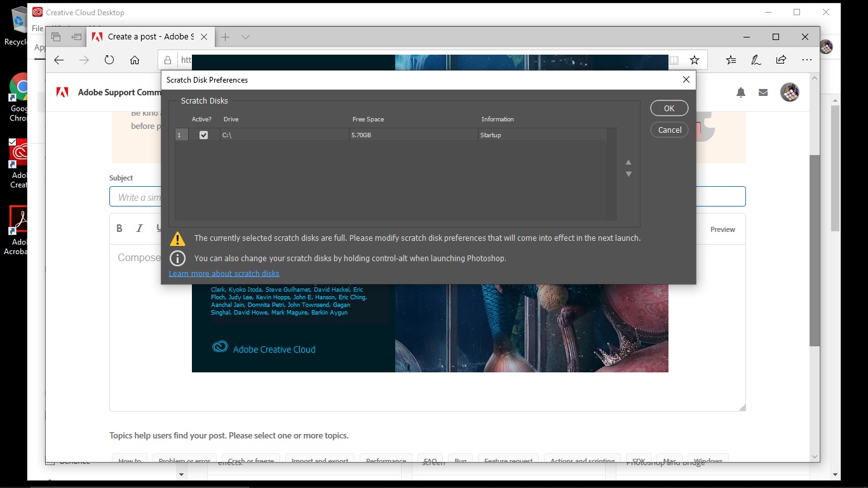Toggle italic formatting in the post editor
The image size is (868, 488).
pyautogui.click(x=139, y=229)
